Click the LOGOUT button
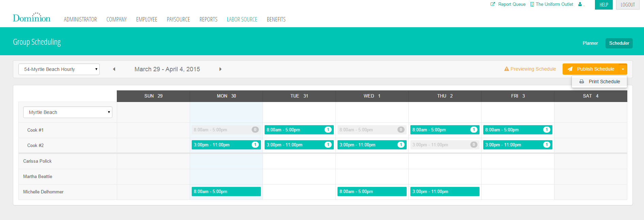The height and width of the screenshot is (220, 644). [628, 5]
